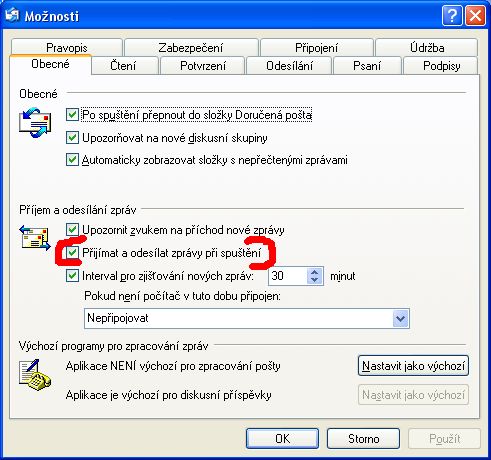This screenshot has height=460, width=491.
Task: Click the help question mark button
Action: [452, 16]
